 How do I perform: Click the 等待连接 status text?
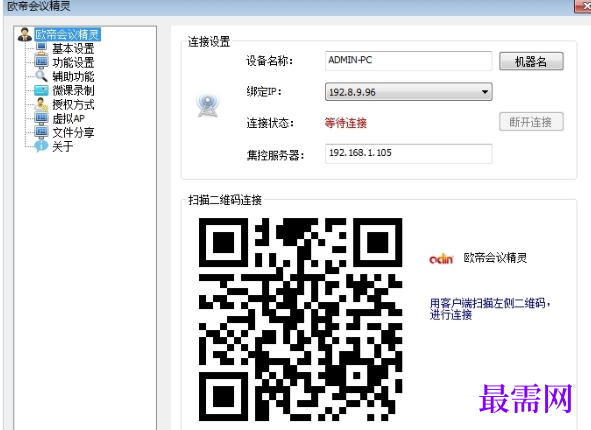(x=346, y=123)
